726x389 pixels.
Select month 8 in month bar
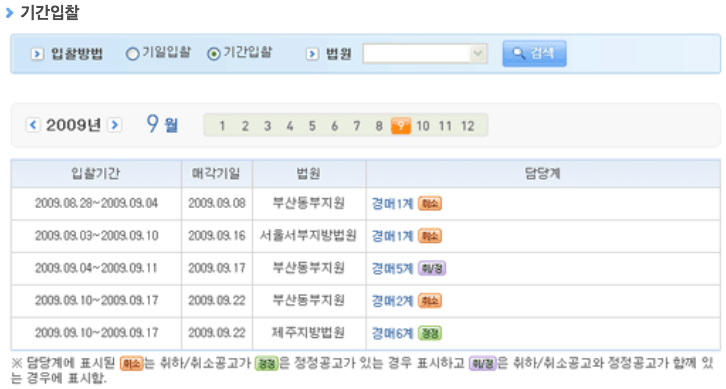pyautogui.click(x=379, y=126)
